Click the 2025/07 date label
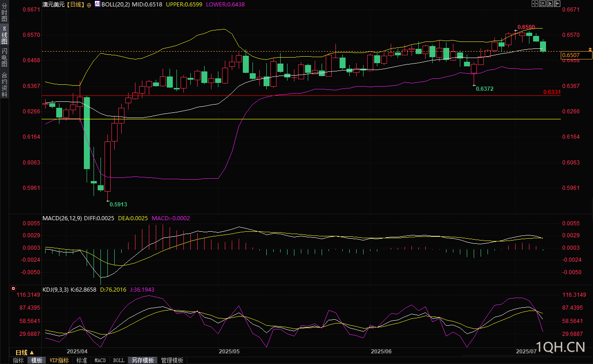 tap(526, 351)
